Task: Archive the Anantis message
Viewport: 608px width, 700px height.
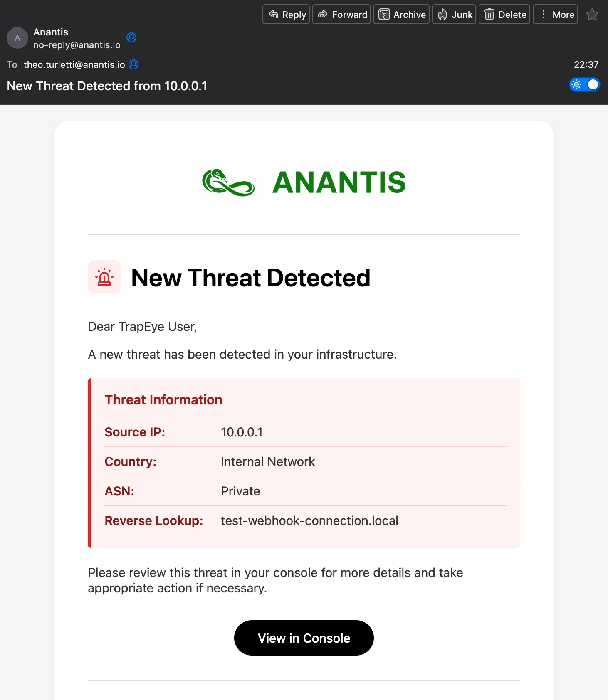Action: tap(401, 15)
